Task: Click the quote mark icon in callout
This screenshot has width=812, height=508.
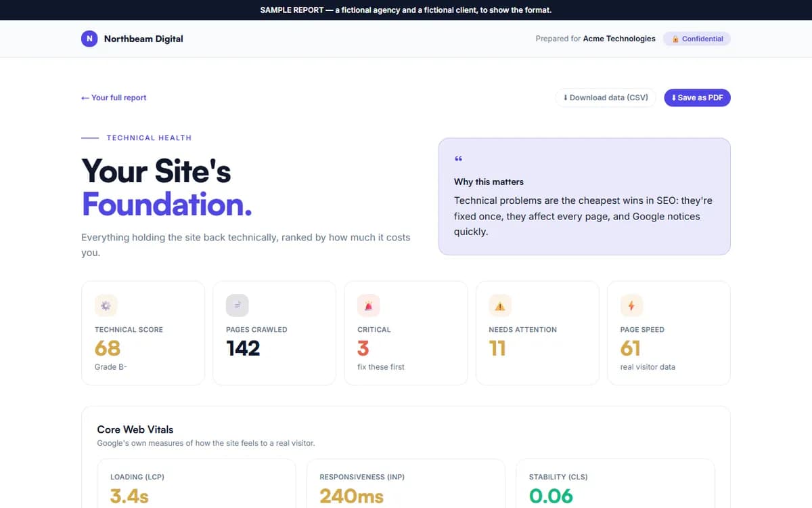Action: [458, 160]
